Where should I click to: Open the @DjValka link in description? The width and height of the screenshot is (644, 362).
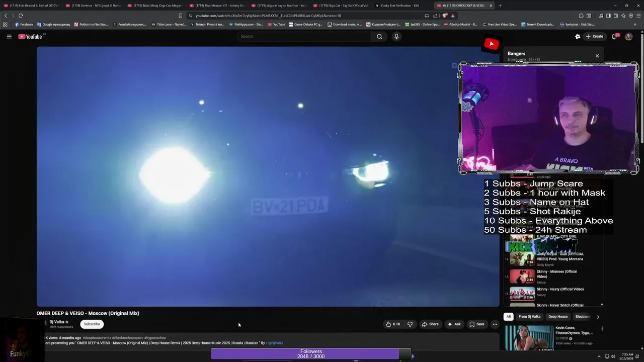tap(276, 343)
